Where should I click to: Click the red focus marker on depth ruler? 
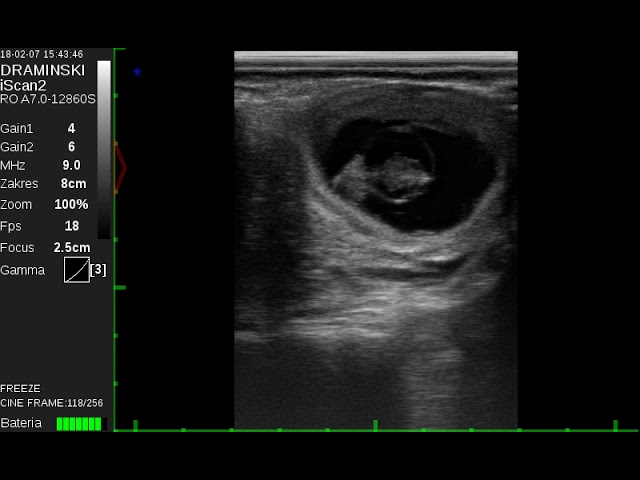pos(121,167)
